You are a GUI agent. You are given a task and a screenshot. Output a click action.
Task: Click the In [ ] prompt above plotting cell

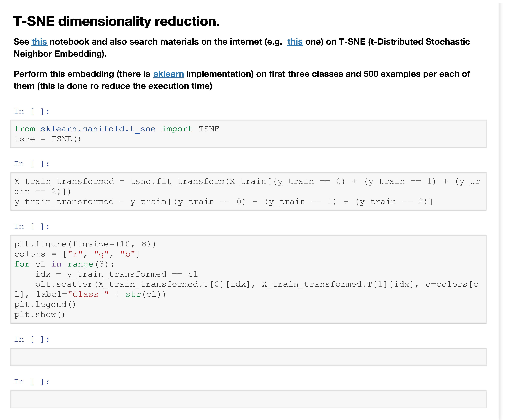(32, 227)
